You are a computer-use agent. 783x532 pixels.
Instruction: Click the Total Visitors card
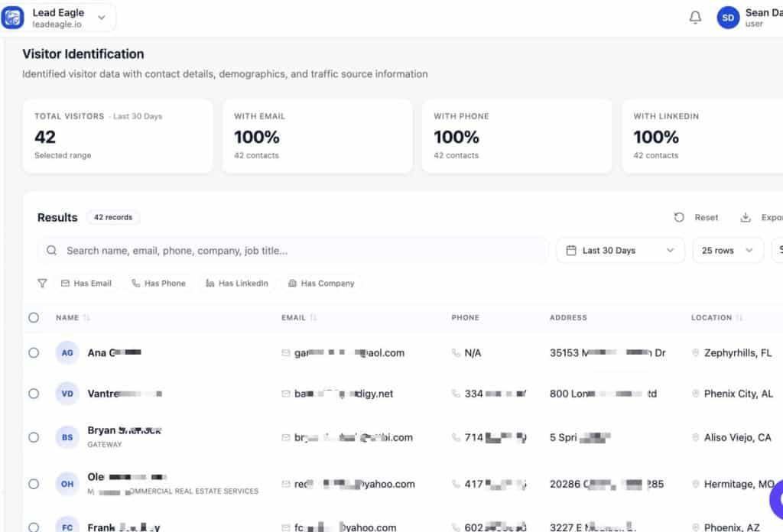118,136
